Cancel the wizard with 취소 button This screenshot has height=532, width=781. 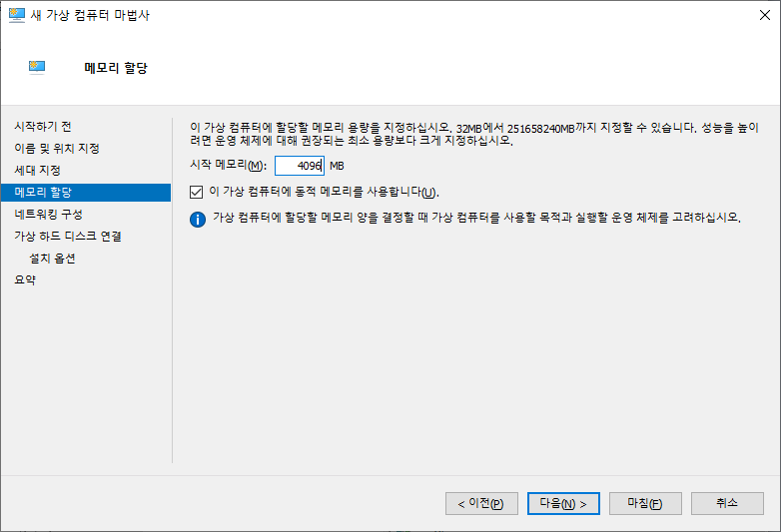point(727,504)
